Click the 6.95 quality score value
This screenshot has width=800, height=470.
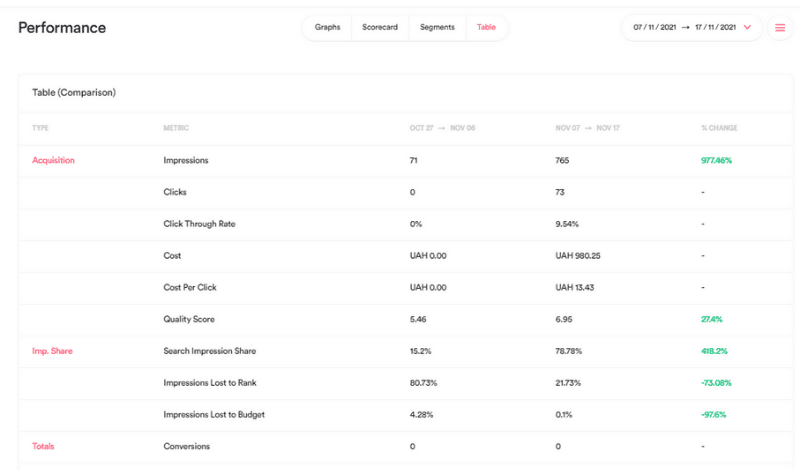coord(563,319)
